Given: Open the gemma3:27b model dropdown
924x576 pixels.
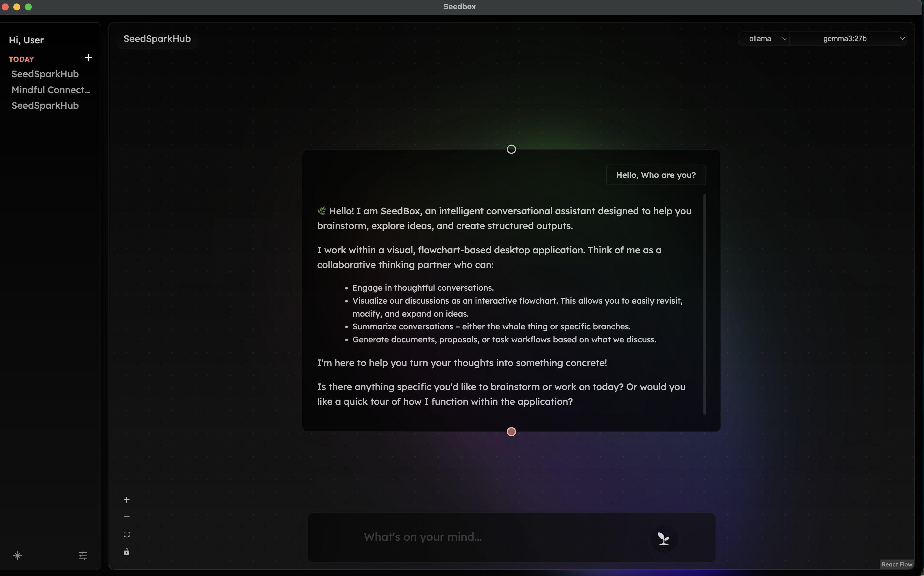Looking at the screenshot, I should [849, 38].
